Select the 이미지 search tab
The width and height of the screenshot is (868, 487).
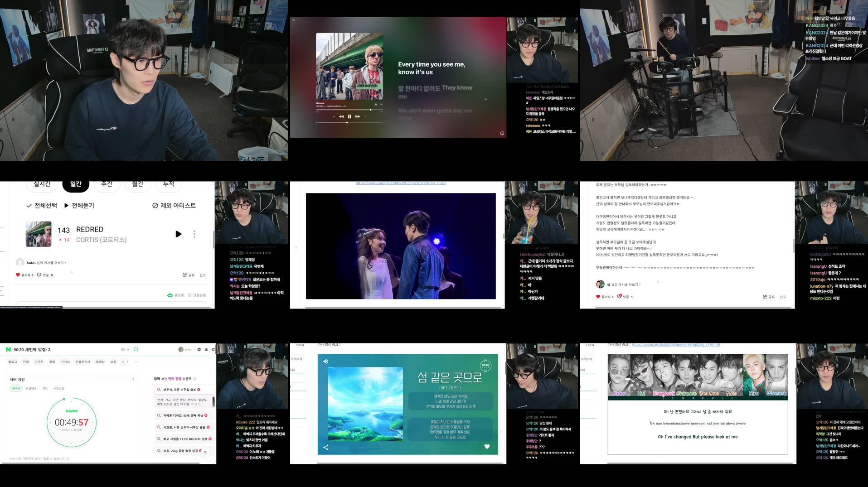click(39, 362)
